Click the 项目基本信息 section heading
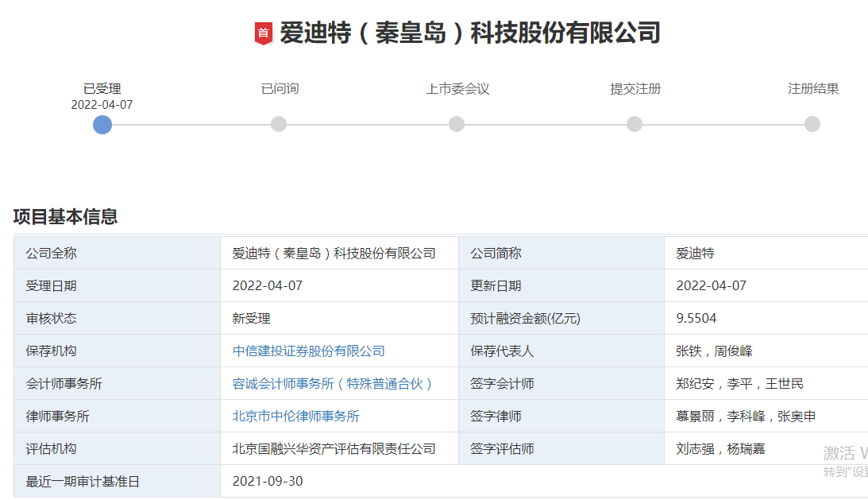 pos(65,217)
